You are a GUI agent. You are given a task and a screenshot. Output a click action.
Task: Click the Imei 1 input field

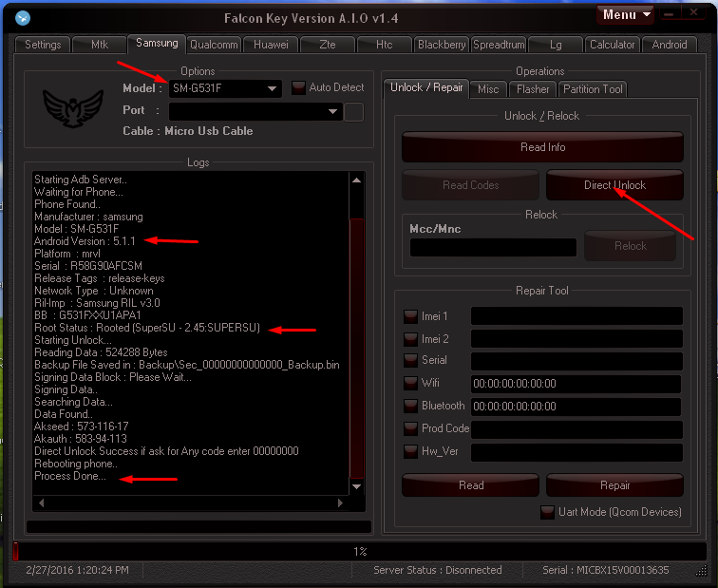(576, 316)
